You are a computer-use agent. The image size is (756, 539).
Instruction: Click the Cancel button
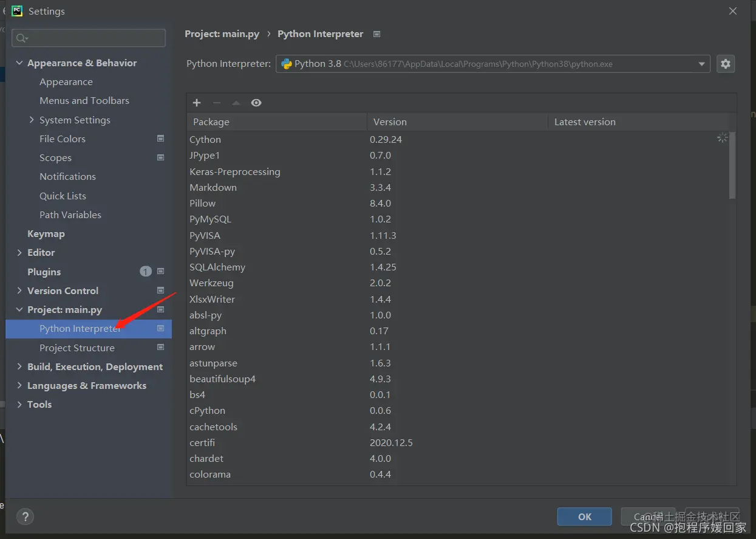(x=648, y=517)
